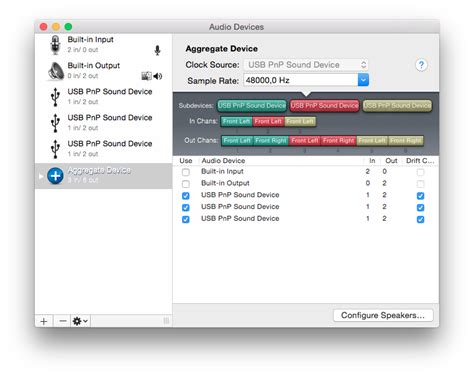Click the Out column header
The height and width of the screenshot is (377, 474).
391,161
